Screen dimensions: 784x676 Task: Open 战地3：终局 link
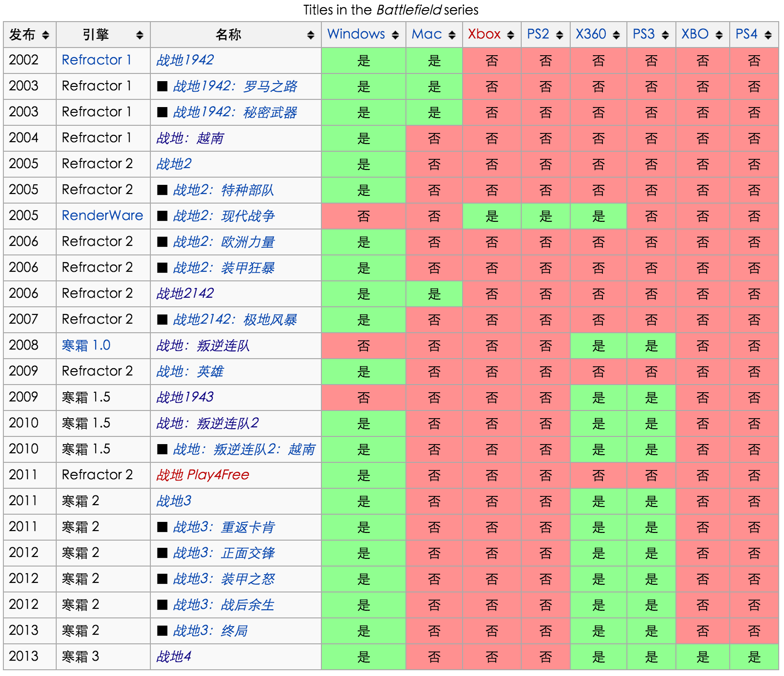point(210,630)
